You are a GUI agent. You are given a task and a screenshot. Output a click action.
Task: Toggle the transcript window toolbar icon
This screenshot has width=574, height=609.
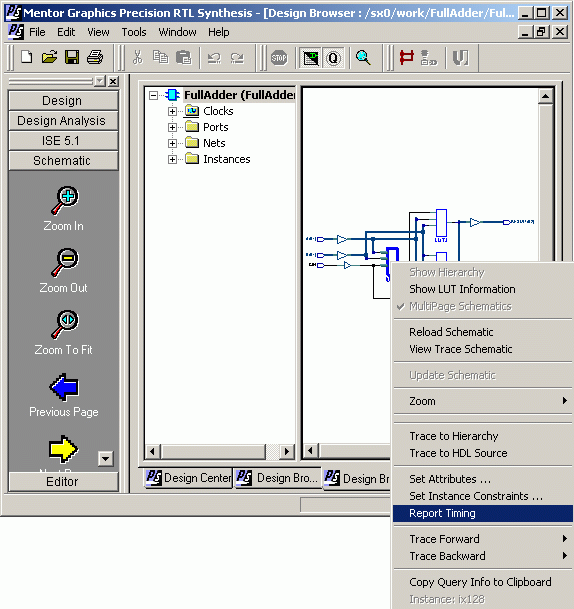(x=310, y=58)
